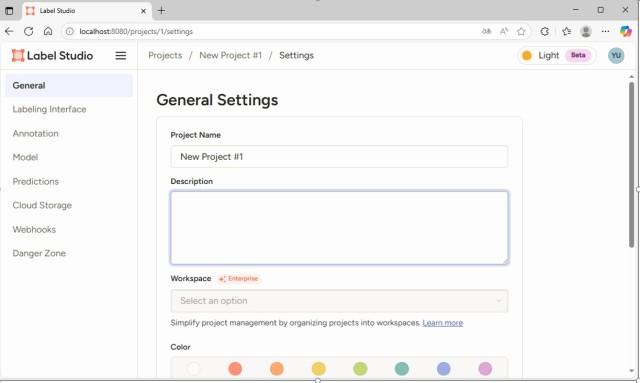640x383 pixels.
Task: Open the Danger Zone section
Action: pos(39,253)
